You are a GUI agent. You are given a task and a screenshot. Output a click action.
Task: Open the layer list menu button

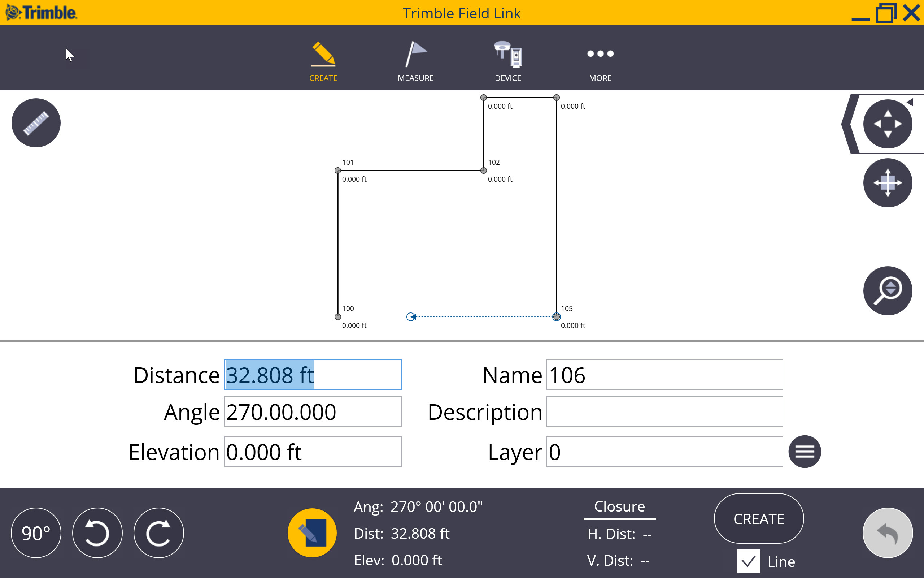click(x=805, y=452)
